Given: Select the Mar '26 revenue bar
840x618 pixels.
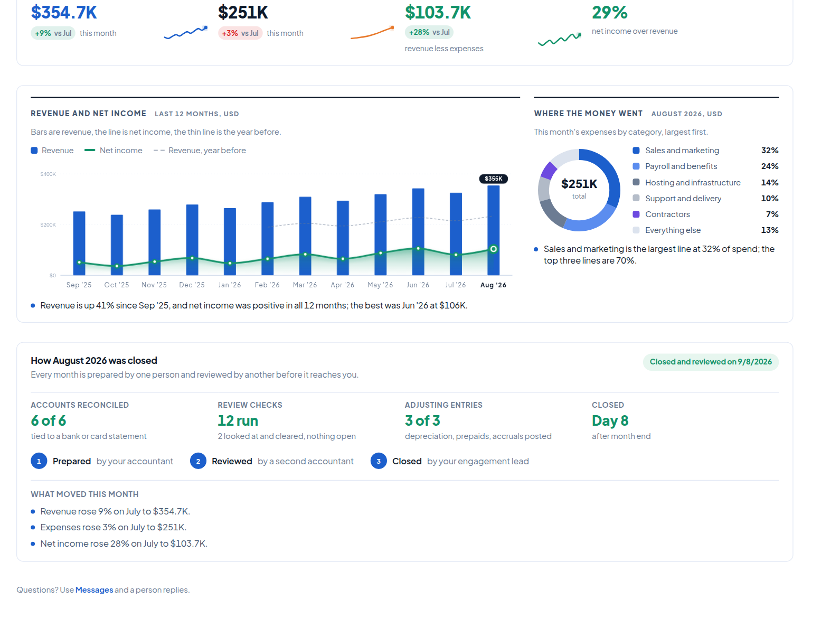Looking at the screenshot, I should pos(305,236).
